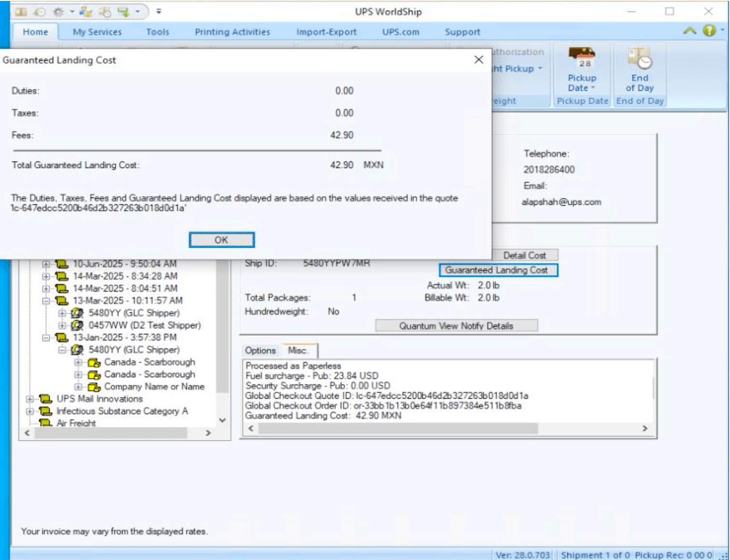The width and height of the screenshot is (730, 560).
Task: Click the End of Day clock icon
Action: pyautogui.click(x=640, y=58)
